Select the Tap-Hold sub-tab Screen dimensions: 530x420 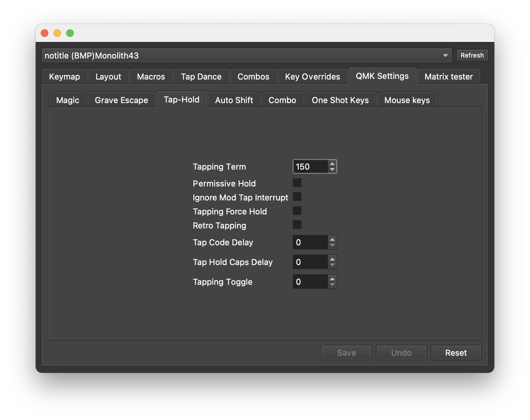[182, 100]
